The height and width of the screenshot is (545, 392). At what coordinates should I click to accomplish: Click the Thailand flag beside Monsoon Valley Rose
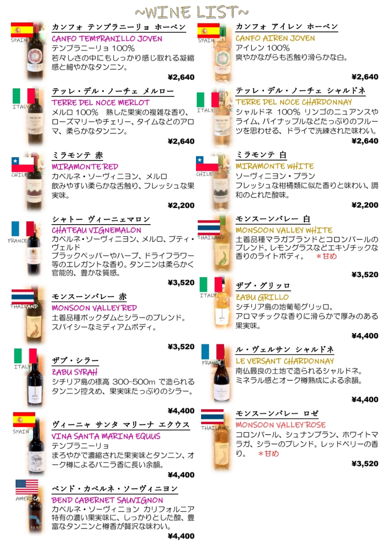212,417
